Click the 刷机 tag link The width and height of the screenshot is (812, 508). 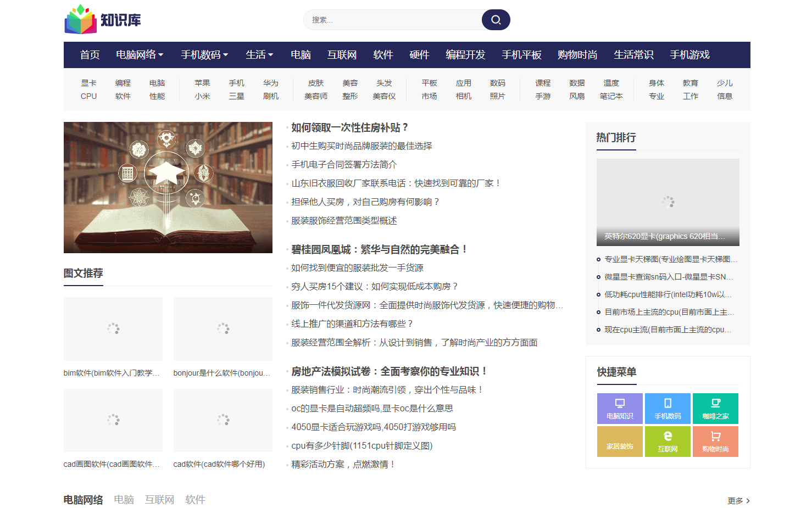point(271,96)
